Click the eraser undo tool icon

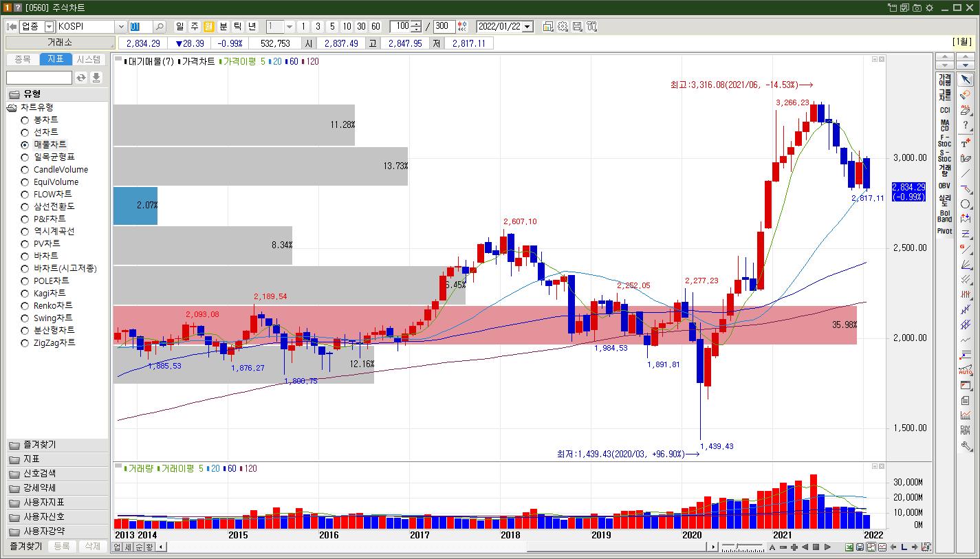(966, 95)
